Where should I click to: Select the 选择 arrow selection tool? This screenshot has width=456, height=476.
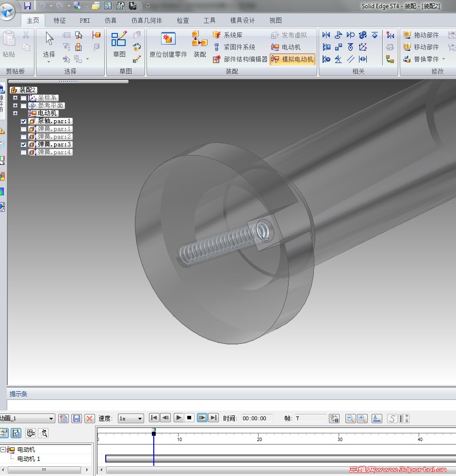[49, 44]
